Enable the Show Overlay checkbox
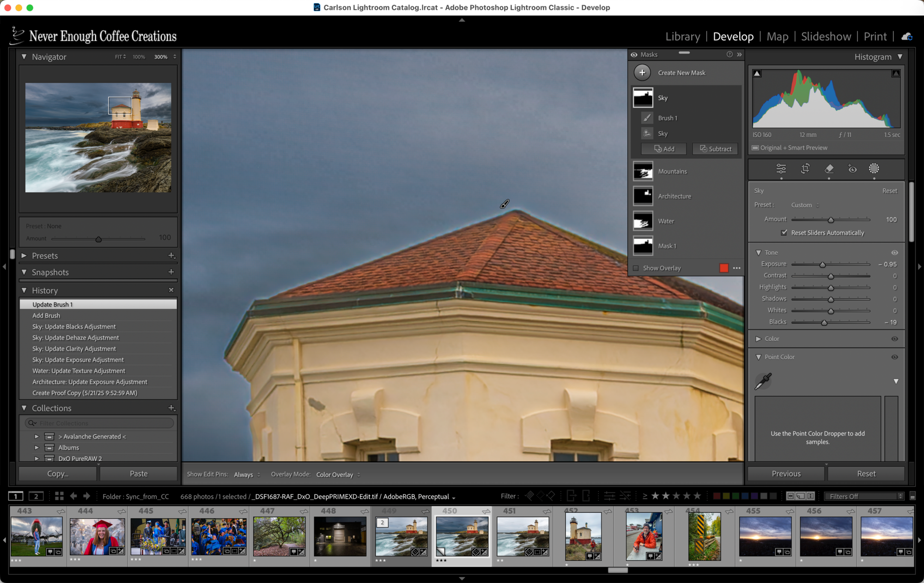The width and height of the screenshot is (924, 583). coord(636,268)
